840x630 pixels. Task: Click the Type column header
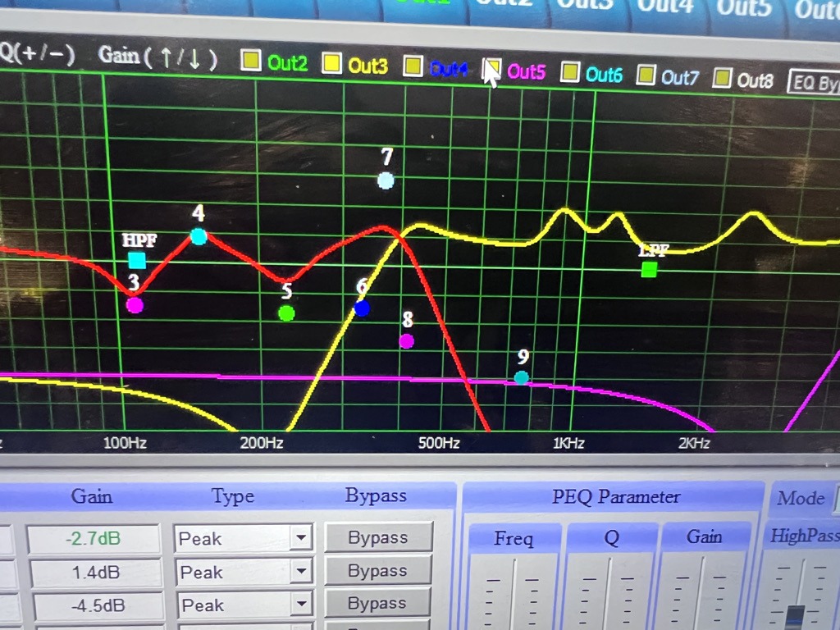(232, 496)
